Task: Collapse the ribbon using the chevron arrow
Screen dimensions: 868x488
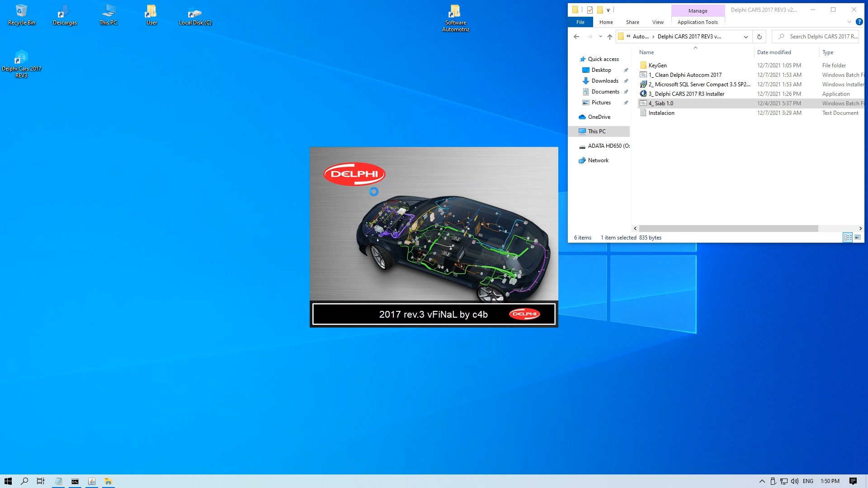Action: coord(849,21)
